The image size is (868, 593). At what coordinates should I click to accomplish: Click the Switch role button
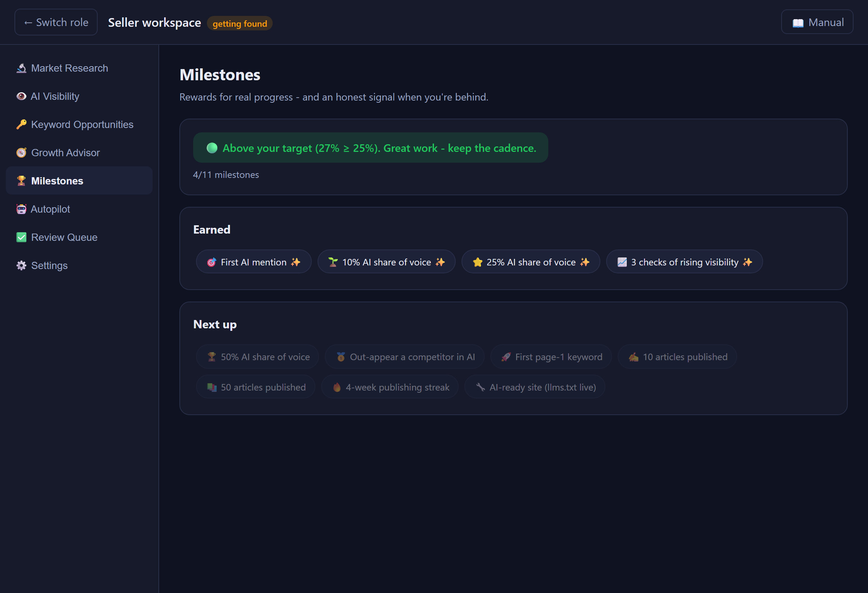pyautogui.click(x=56, y=22)
